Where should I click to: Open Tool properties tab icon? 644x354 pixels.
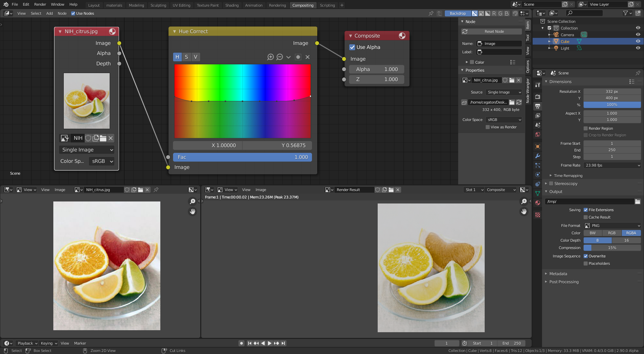tap(538, 85)
